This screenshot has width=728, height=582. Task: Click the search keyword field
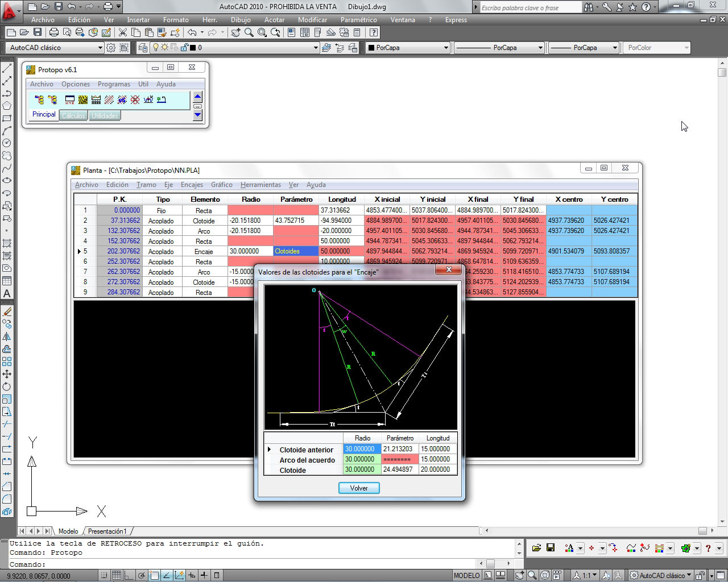click(x=531, y=8)
